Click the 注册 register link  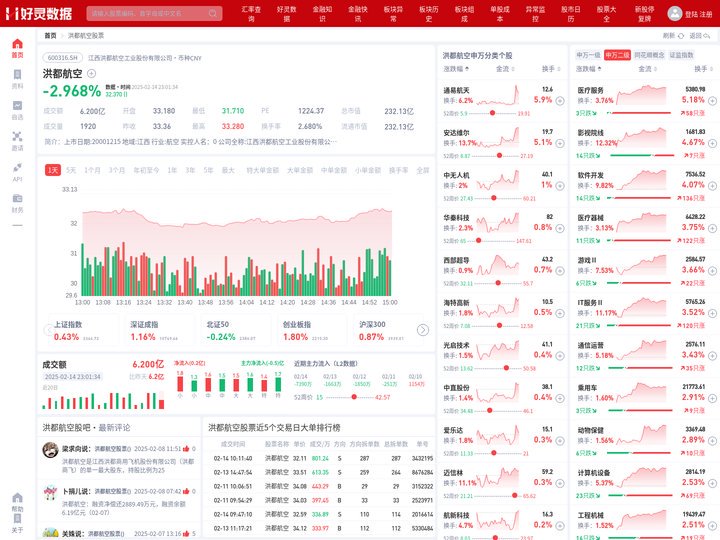tap(706, 14)
